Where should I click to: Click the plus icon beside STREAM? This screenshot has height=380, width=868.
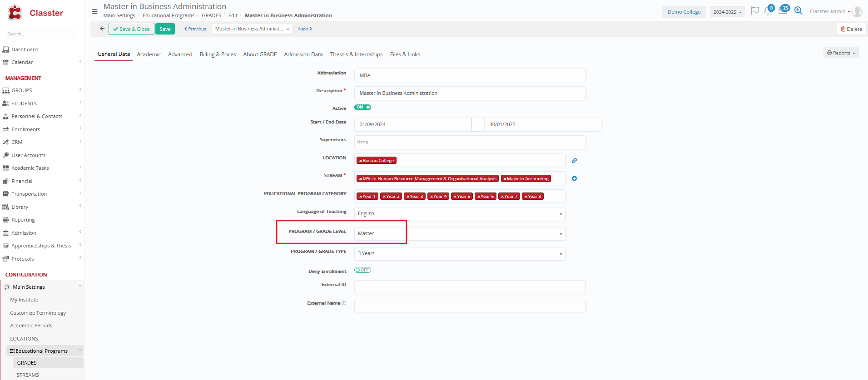point(574,178)
